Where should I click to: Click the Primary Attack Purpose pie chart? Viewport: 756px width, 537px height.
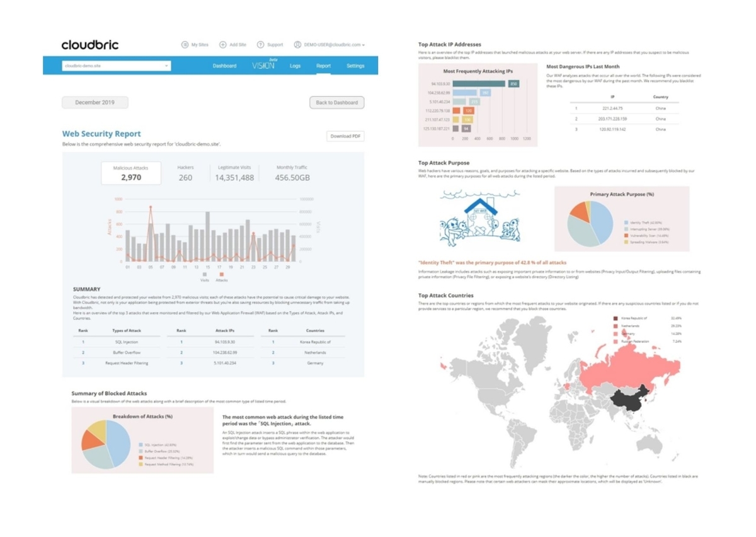pos(590,223)
